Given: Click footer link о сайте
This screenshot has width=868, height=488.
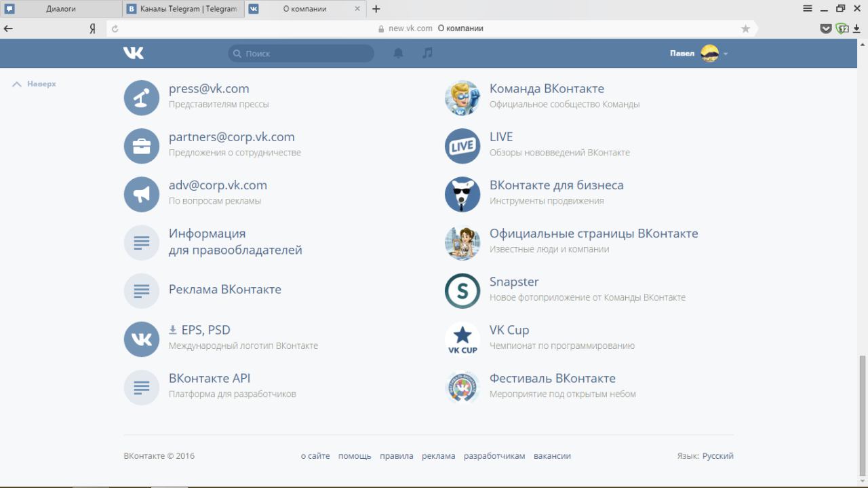Looking at the screenshot, I should coord(315,456).
